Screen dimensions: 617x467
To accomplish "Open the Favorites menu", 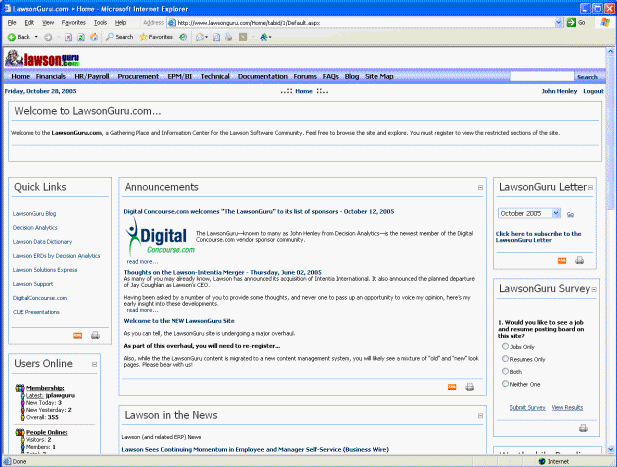I will pyautogui.click(x=74, y=23).
